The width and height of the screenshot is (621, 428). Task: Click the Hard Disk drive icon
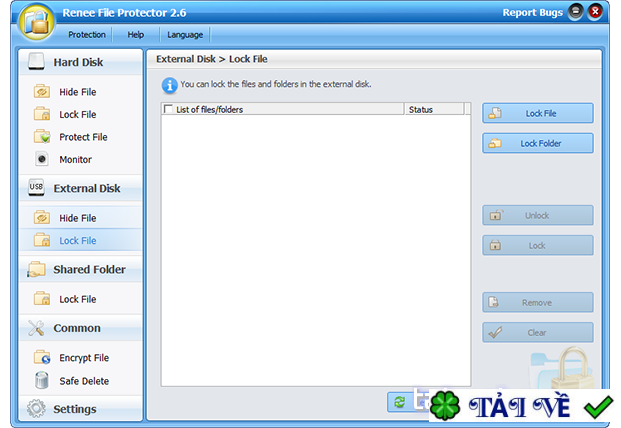(x=36, y=62)
